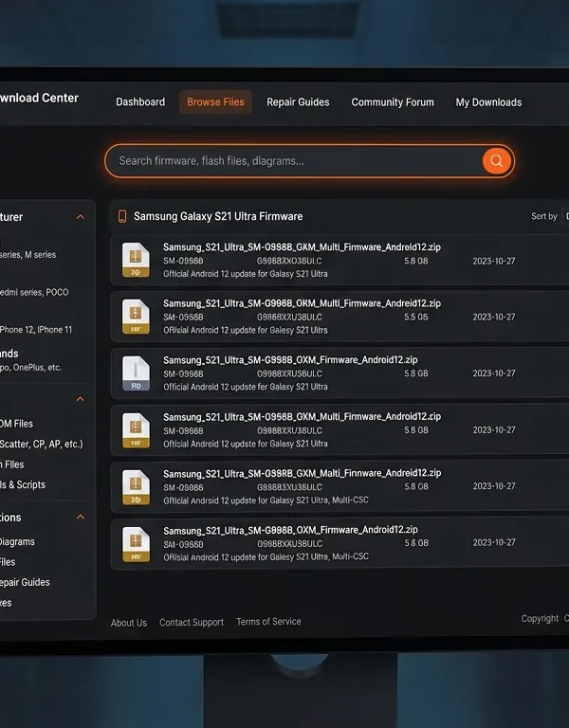The width and height of the screenshot is (569, 728).
Task: Open Terms of Service footer link
Action: click(268, 621)
